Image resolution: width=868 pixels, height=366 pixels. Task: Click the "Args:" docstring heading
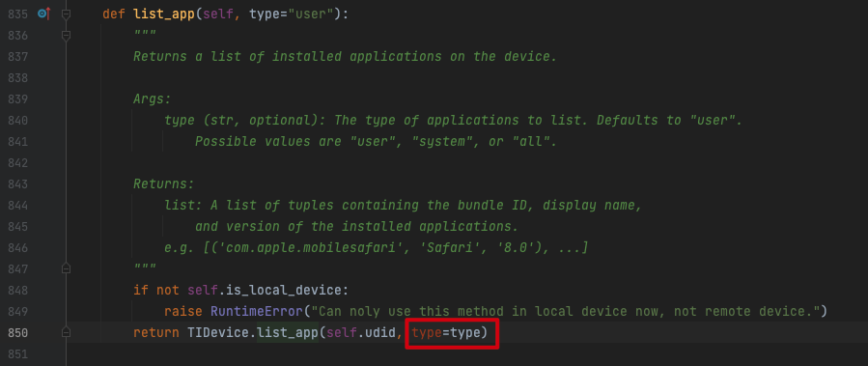[153, 99]
